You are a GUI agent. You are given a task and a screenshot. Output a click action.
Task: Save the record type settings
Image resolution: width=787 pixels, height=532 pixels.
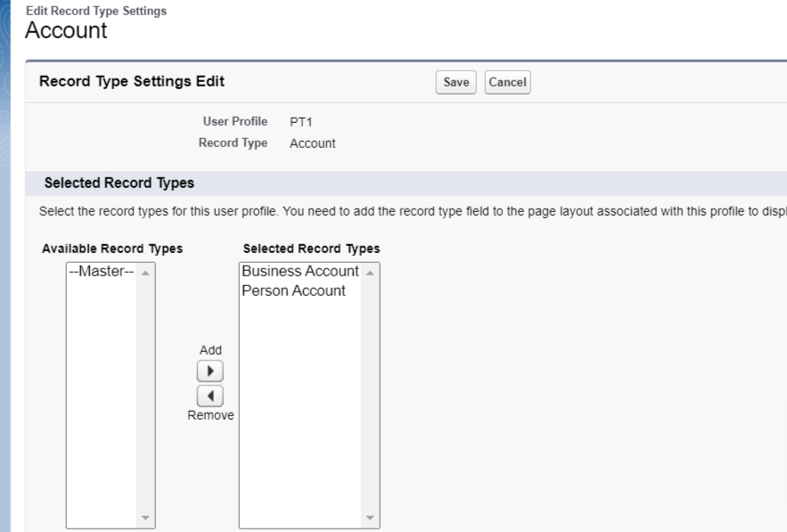click(x=456, y=82)
